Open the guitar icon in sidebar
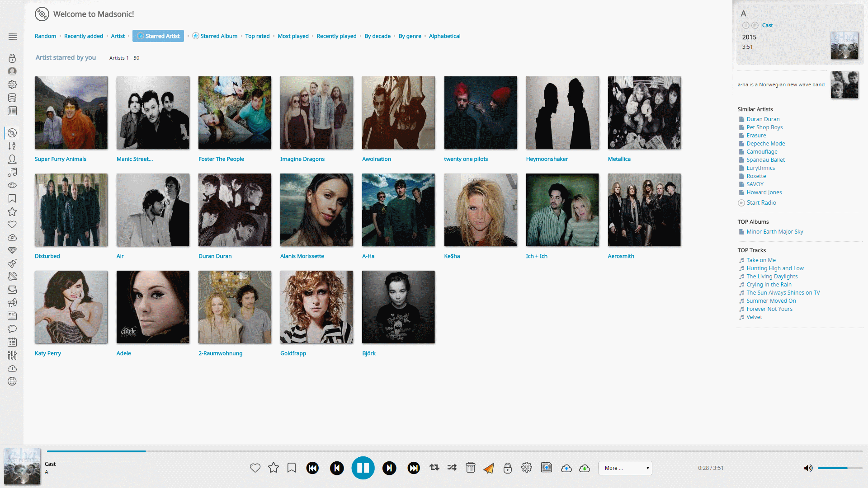The width and height of the screenshot is (868, 488). point(12,263)
